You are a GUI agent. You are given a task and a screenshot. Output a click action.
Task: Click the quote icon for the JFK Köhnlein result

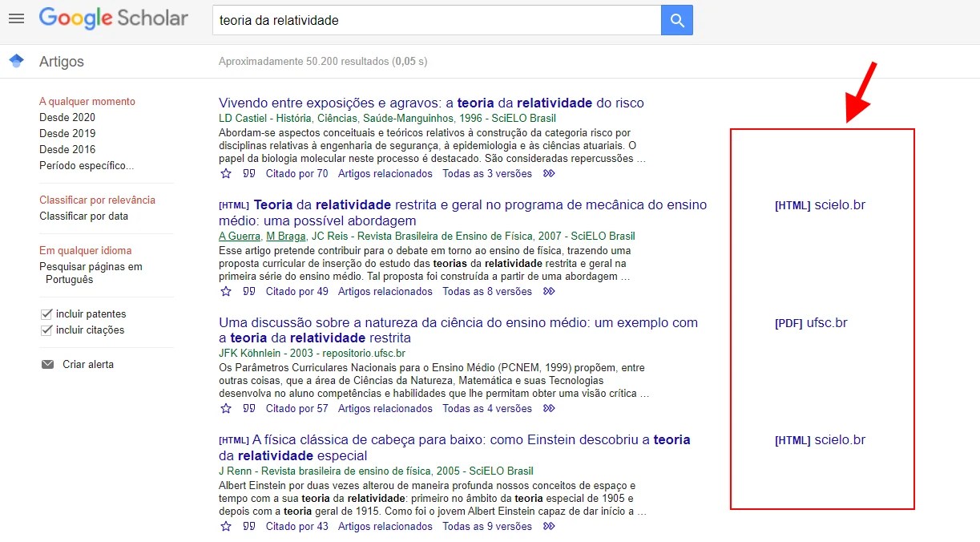(x=249, y=408)
